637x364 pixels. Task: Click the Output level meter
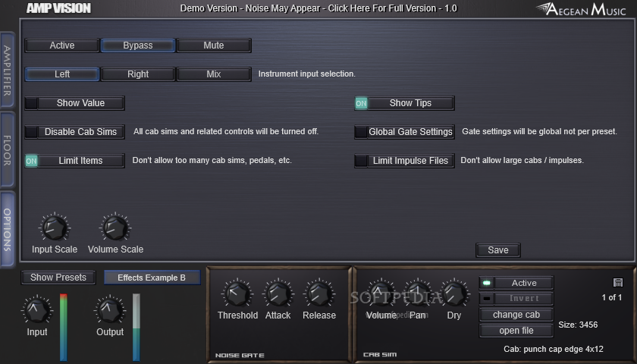(136, 327)
